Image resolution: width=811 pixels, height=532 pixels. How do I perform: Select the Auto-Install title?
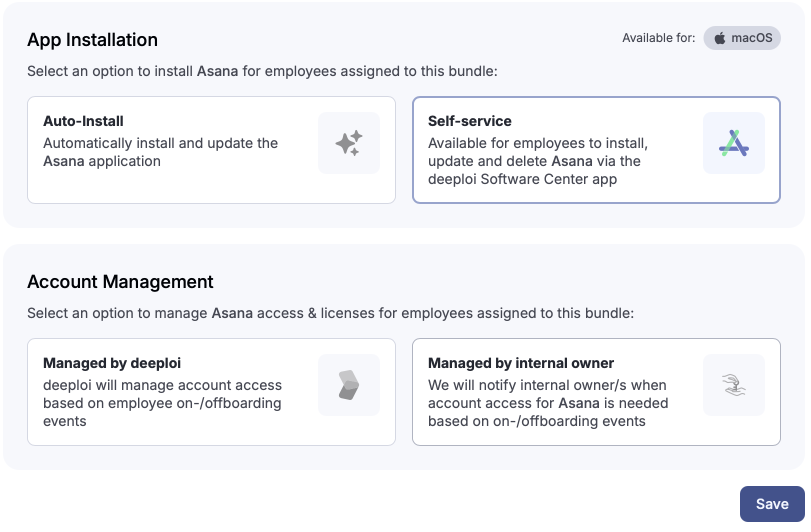click(83, 121)
